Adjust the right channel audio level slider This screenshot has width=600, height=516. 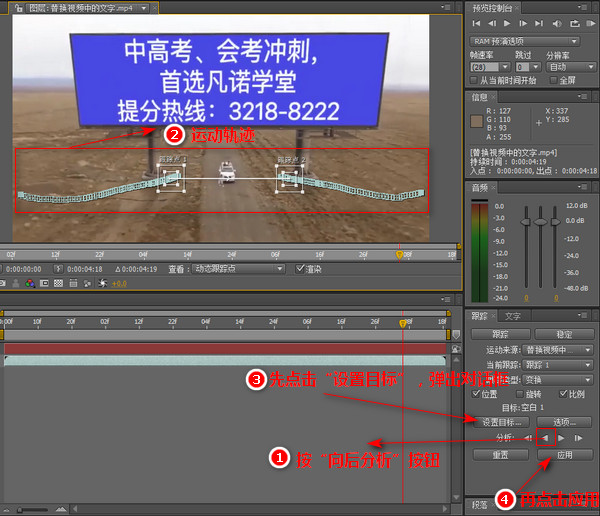(555, 222)
